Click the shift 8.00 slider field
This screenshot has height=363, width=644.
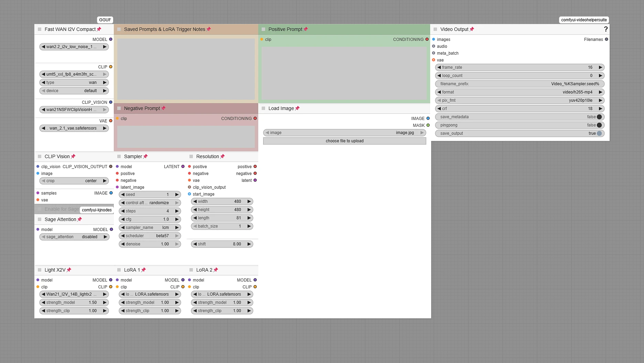click(222, 244)
